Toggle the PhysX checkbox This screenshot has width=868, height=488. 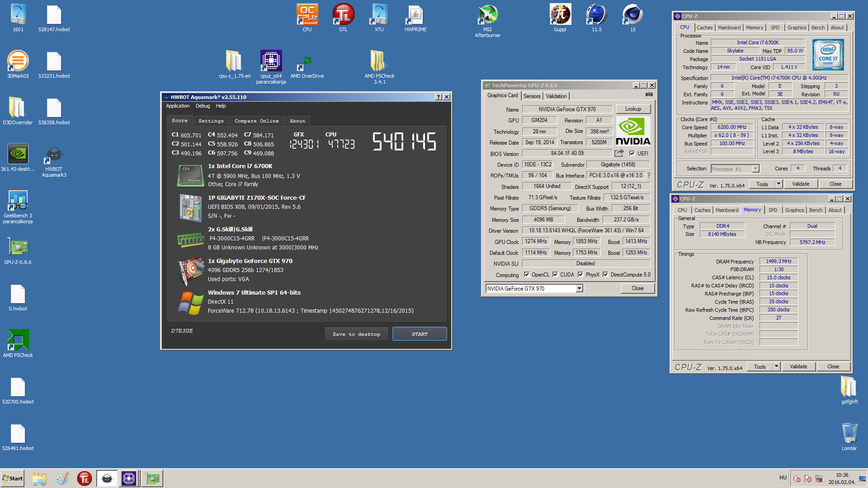point(580,274)
